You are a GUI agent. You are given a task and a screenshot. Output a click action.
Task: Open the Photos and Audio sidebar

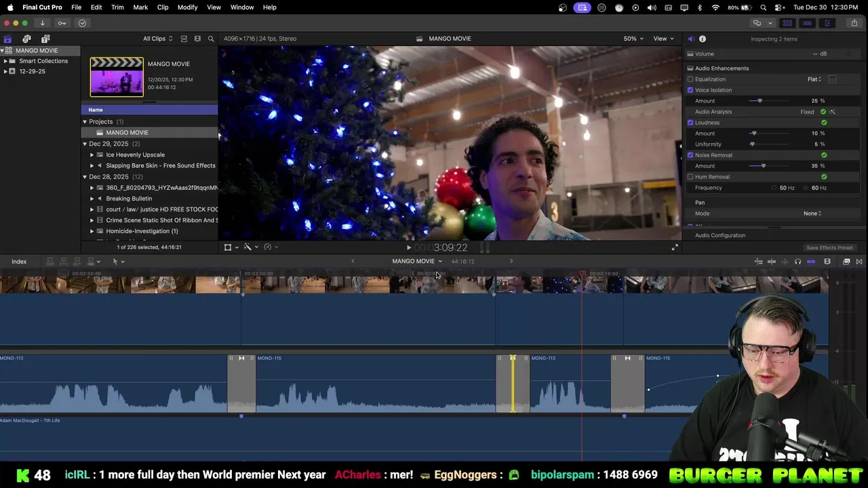coord(26,39)
